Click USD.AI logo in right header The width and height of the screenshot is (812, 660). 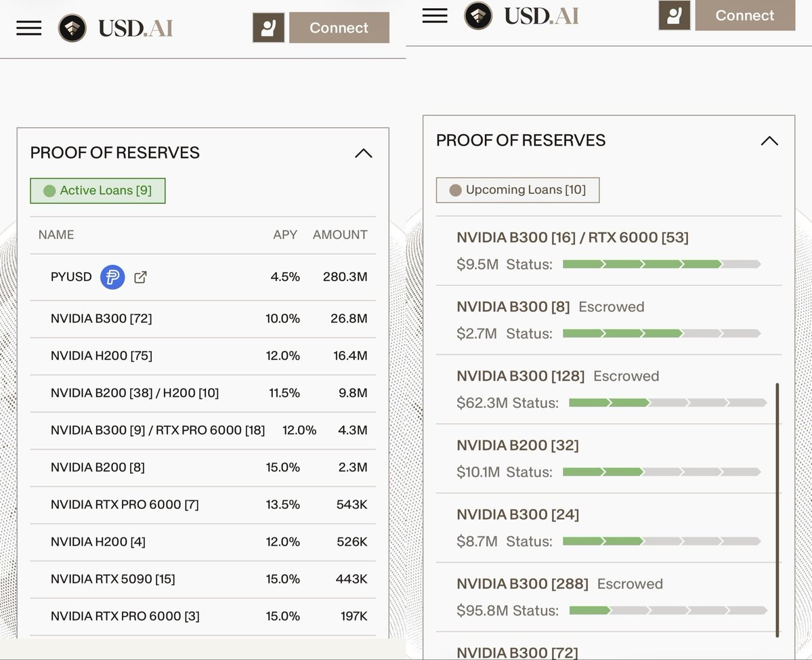[x=521, y=16]
